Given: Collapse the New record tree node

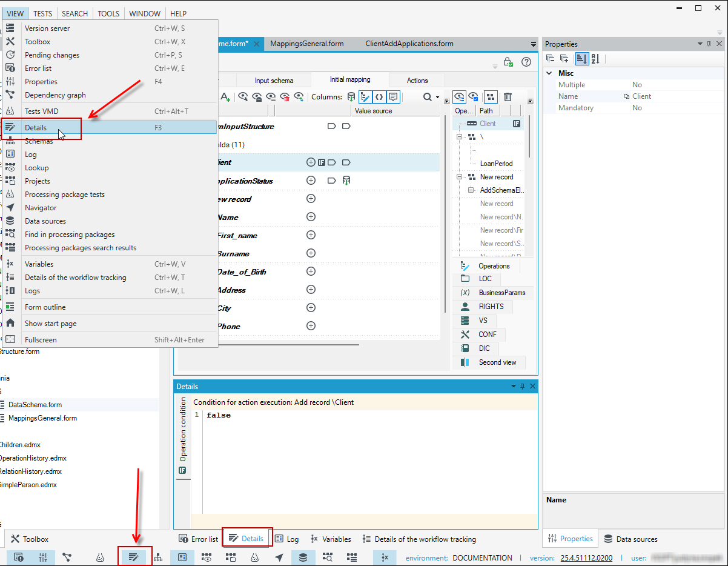Looking at the screenshot, I should click(460, 177).
